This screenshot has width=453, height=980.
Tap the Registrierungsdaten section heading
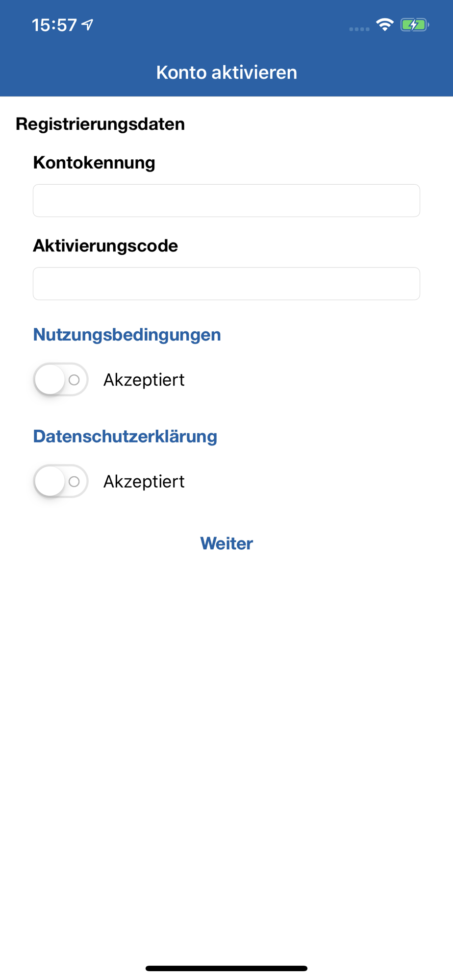point(101,124)
